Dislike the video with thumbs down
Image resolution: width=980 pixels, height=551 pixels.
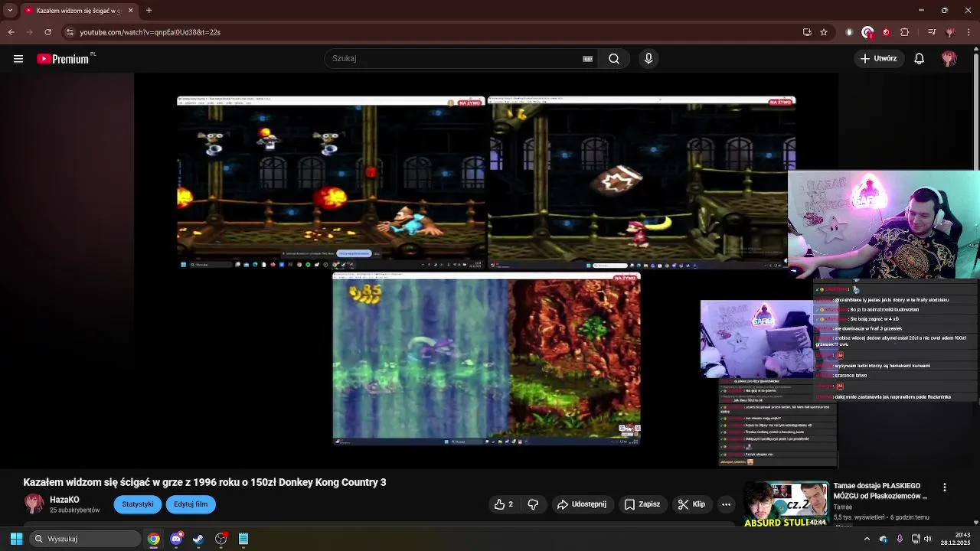(534, 504)
